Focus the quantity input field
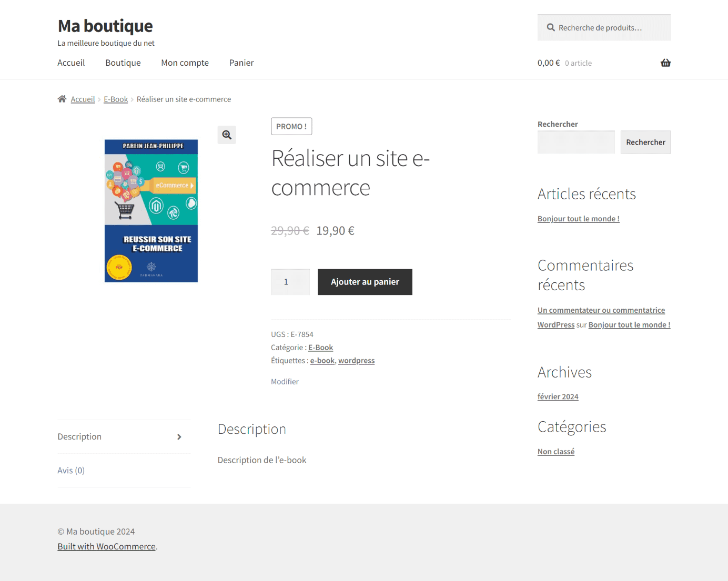 pyautogui.click(x=290, y=282)
